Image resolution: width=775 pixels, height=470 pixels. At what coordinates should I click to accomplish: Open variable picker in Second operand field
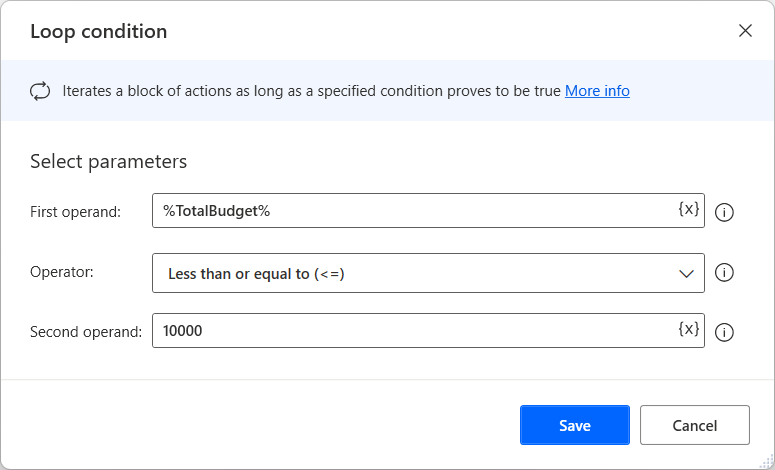coord(688,330)
